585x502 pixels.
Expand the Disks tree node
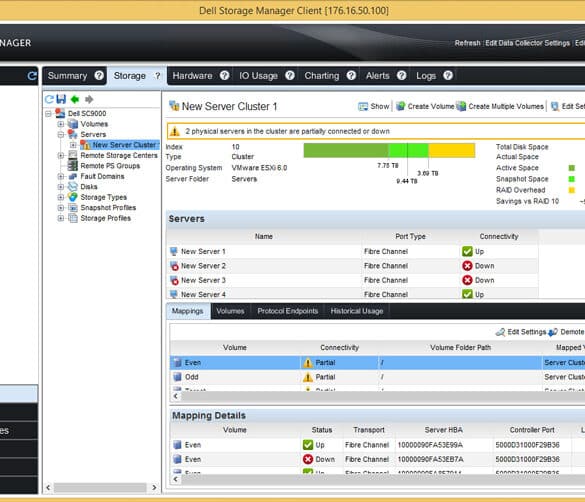(x=60, y=186)
